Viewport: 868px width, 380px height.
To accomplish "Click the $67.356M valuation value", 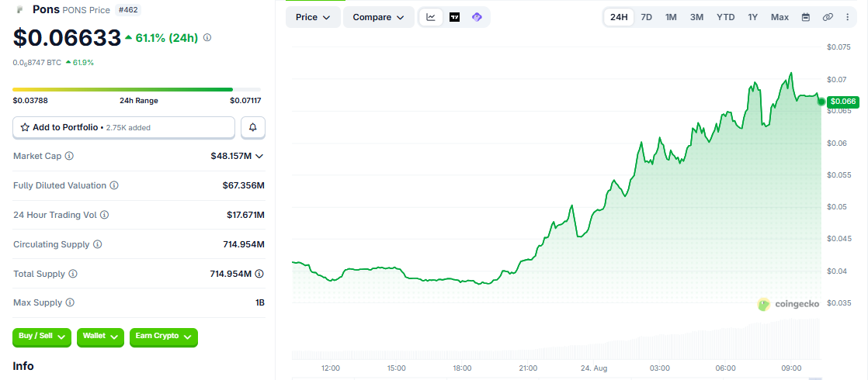I will [x=244, y=185].
